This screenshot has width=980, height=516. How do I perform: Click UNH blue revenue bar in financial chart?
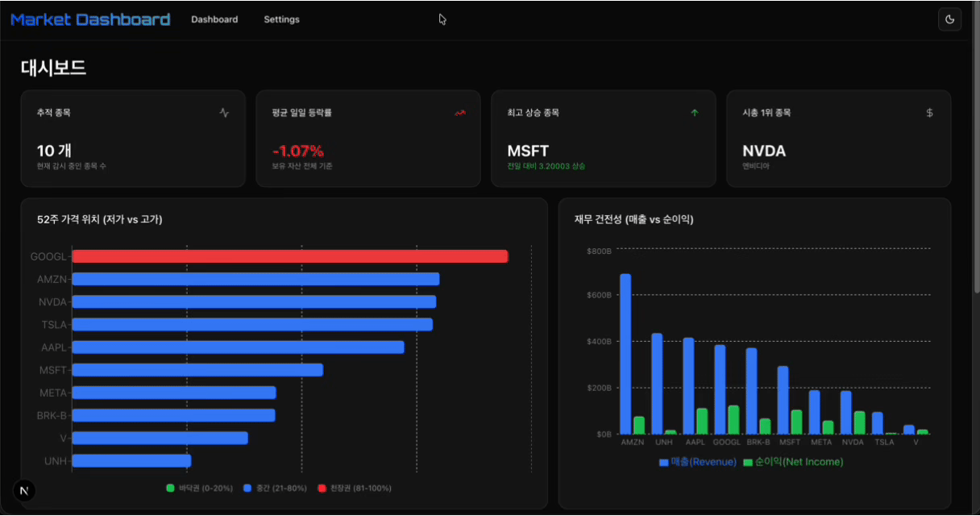tap(657, 384)
